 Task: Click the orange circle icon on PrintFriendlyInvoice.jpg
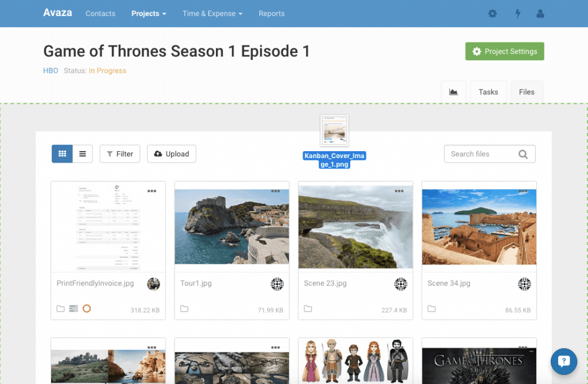click(x=87, y=309)
